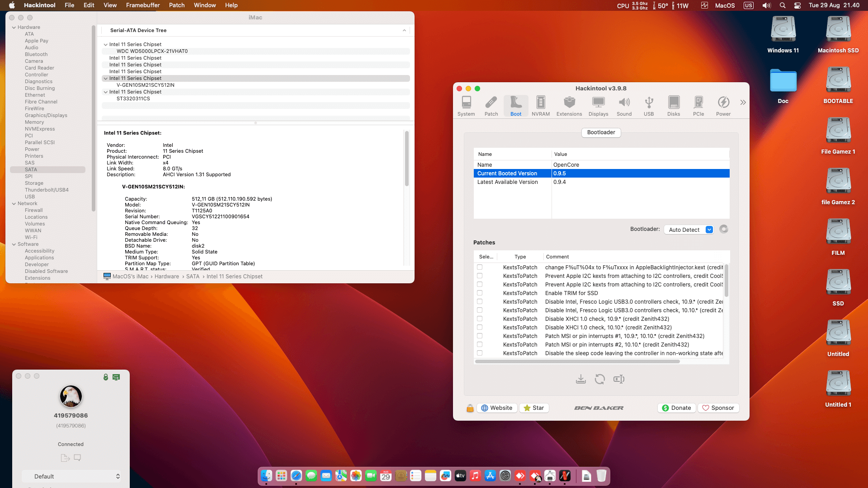Select the Patch tool icon
The height and width of the screenshot is (488, 868).
(x=491, y=106)
